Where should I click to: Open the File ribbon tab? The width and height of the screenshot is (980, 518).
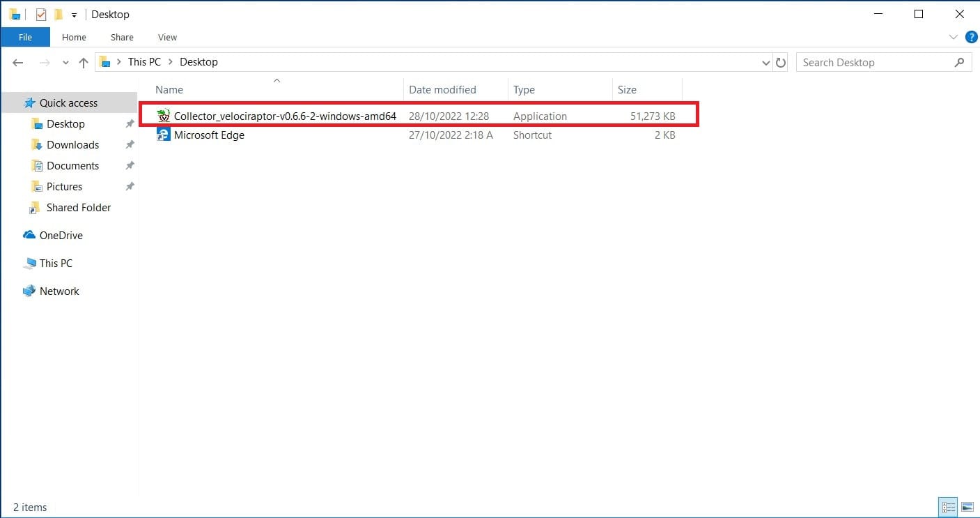click(x=25, y=37)
